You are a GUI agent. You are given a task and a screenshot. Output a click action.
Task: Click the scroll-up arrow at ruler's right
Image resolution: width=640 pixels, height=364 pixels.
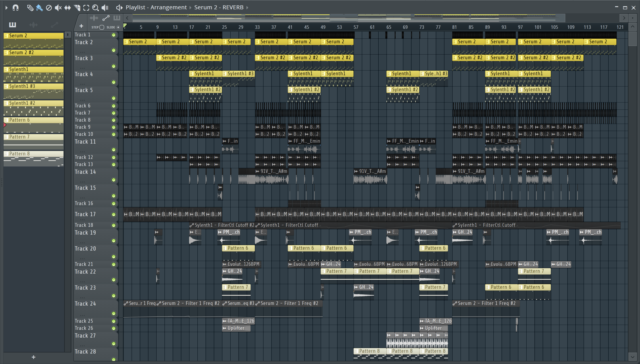pyautogui.click(x=632, y=27)
